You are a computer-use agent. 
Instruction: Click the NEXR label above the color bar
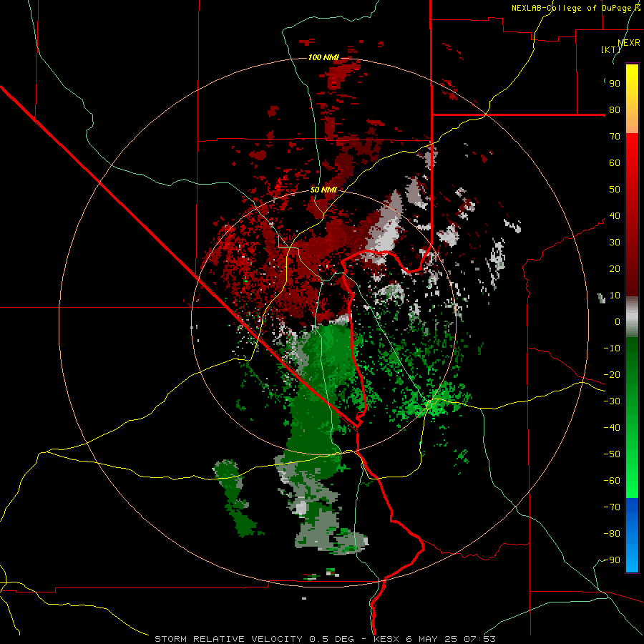[x=629, y=43]
